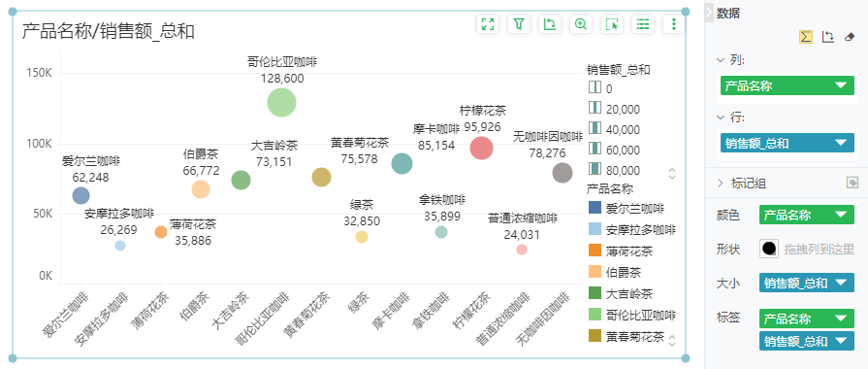This screenshot has width=868, height=369.
Task: Open dropdown of 产品名称 pill under 列
Action: pyautogui.click(x=841, y=85)
